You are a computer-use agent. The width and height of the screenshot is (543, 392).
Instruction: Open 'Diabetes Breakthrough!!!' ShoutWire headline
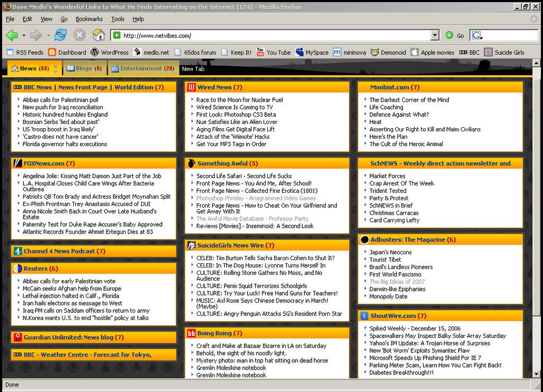pos(401,372)
